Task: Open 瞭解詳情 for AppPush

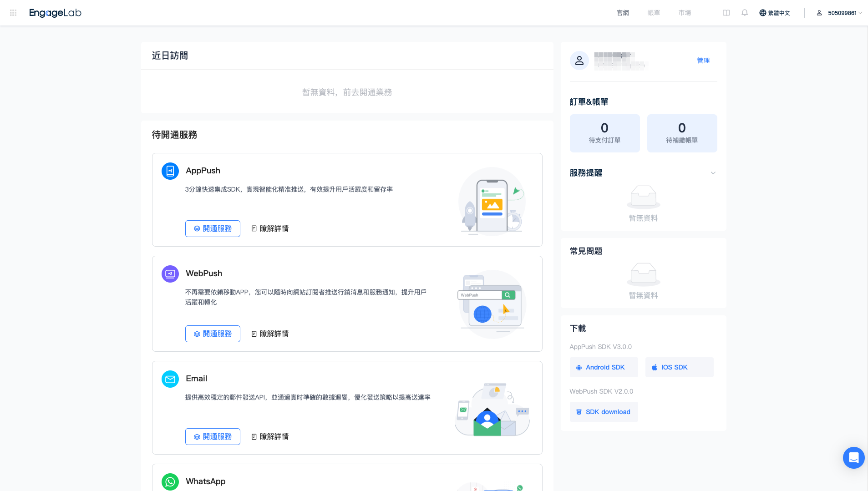Action: pos(270,228)
